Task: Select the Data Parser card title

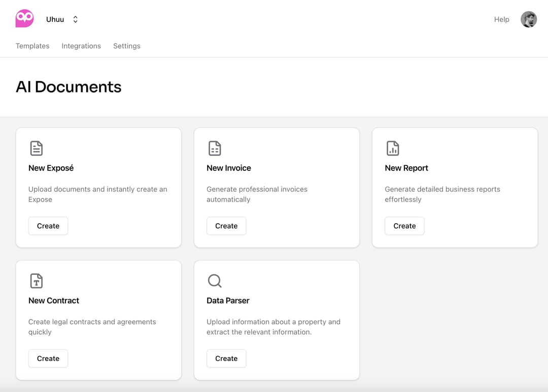Action: 228,300
